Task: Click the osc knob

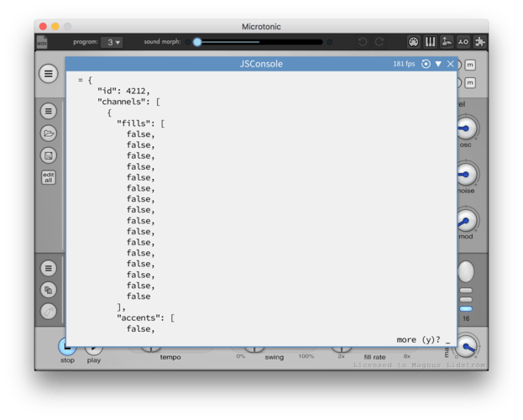Action: pos(466,129)
